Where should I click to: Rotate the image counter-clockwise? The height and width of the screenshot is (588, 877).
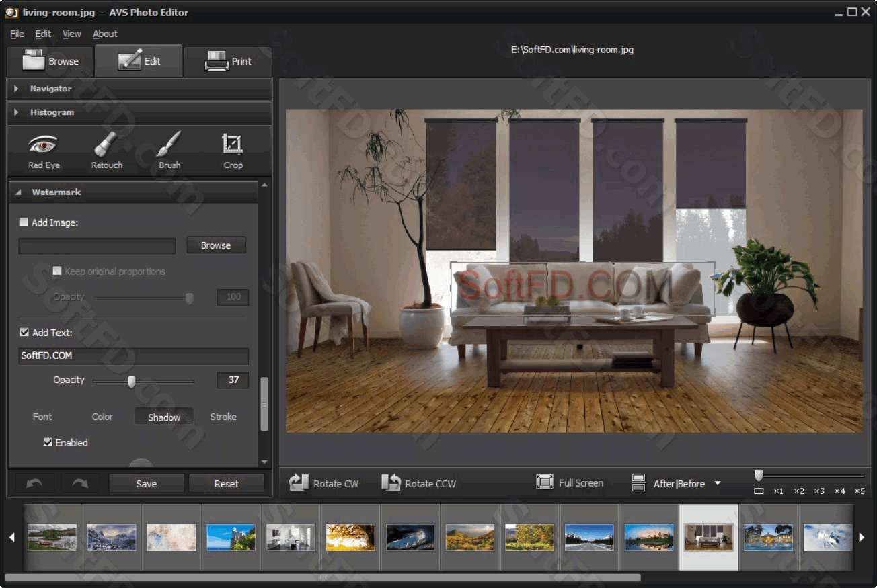pos(418,482)
